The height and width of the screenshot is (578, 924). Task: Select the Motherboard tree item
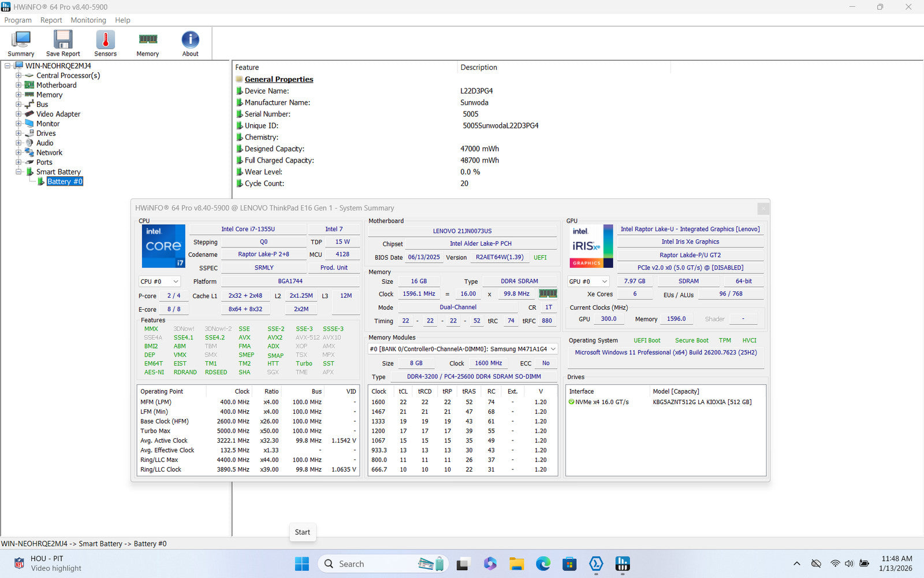56,86
